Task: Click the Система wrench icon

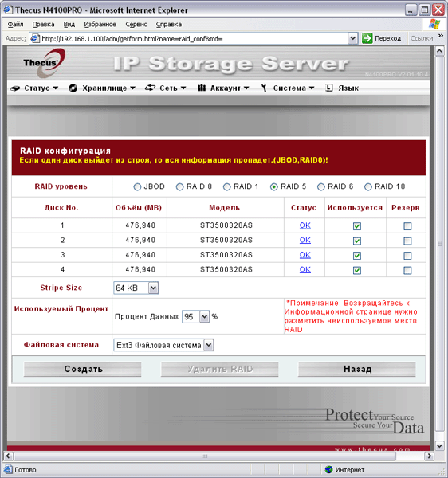Action: click(x=264, y=88)
